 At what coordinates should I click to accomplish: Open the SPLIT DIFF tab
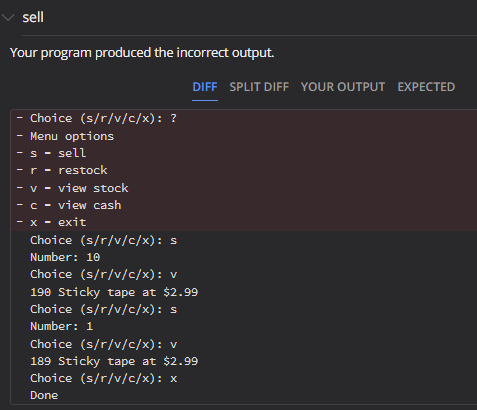[259, 87]
